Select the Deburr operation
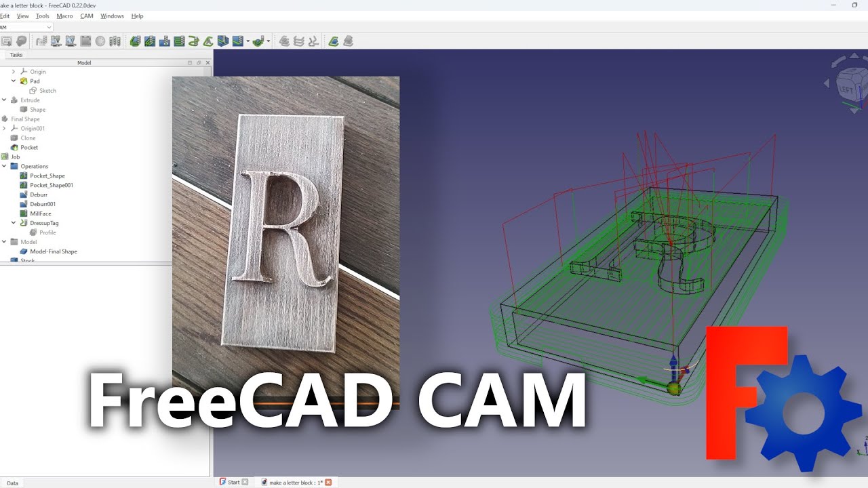This screenshot has height=488, width=868. point(39,195)
